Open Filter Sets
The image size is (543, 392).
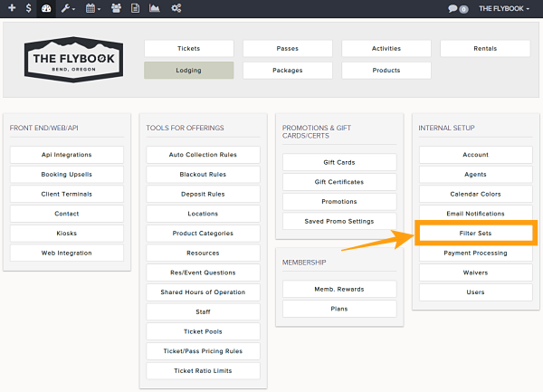point(476,234)
